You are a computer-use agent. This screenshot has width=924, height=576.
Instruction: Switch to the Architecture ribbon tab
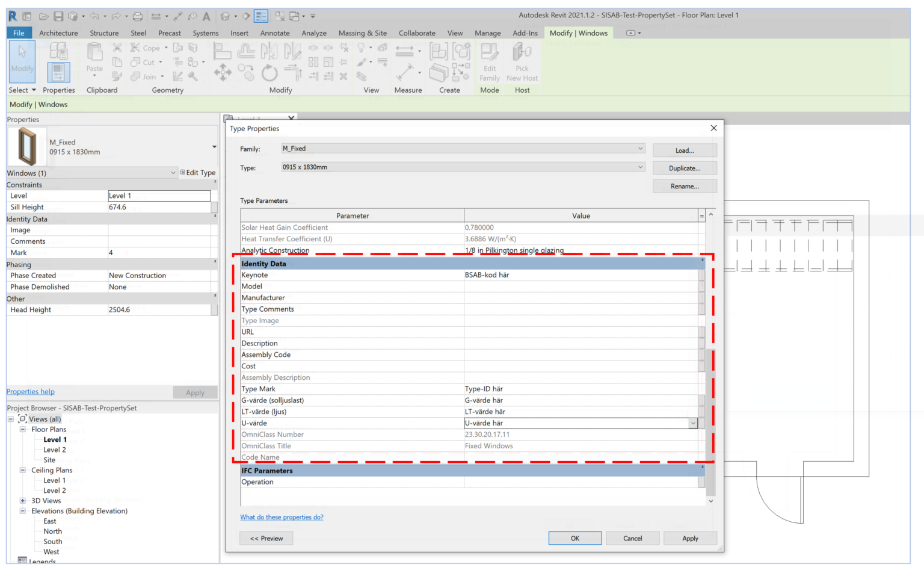tap(58, 33)
